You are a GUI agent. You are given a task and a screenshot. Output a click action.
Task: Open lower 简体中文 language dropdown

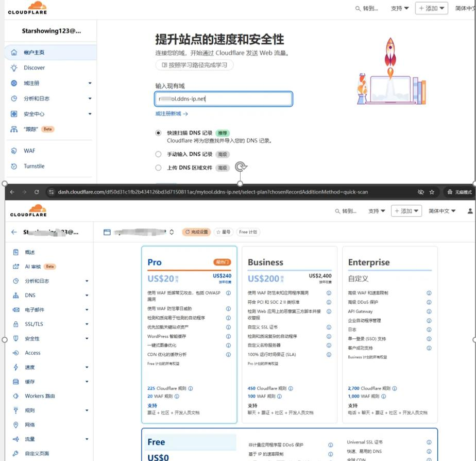pos(441,211)
